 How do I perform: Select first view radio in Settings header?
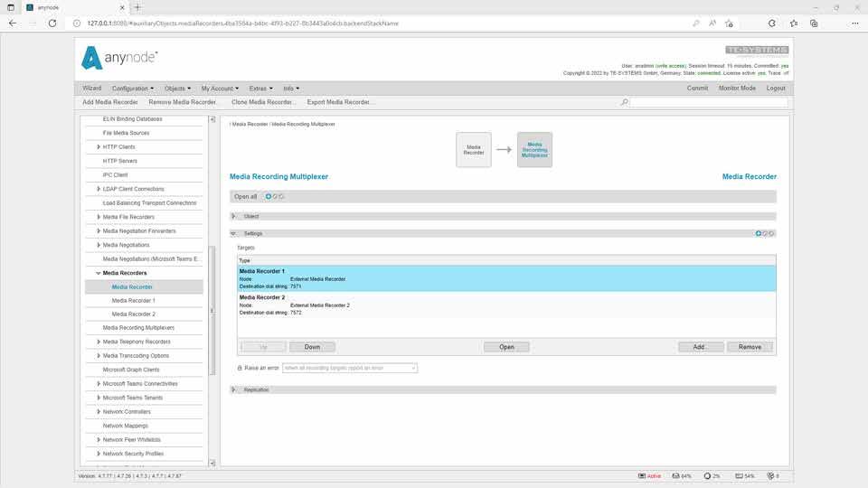pos(759,233)
